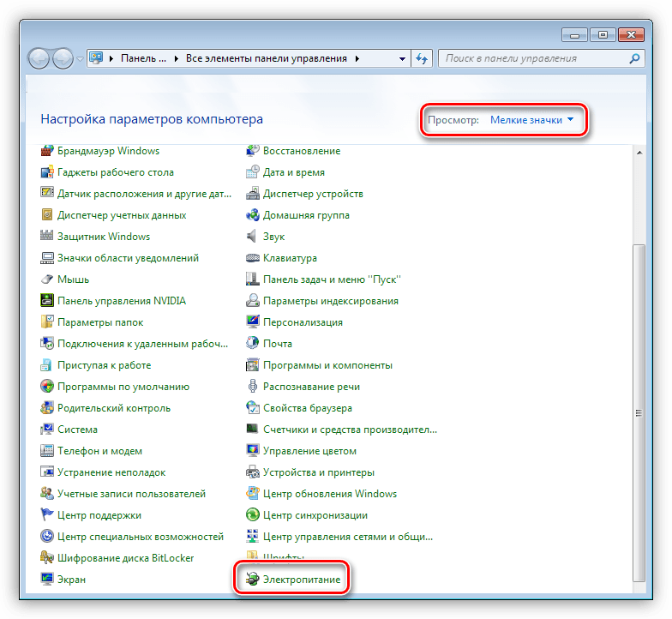Click the Дата и время clock icon
The height and width of the screenshot is (619, 672).
click(252, 172)
